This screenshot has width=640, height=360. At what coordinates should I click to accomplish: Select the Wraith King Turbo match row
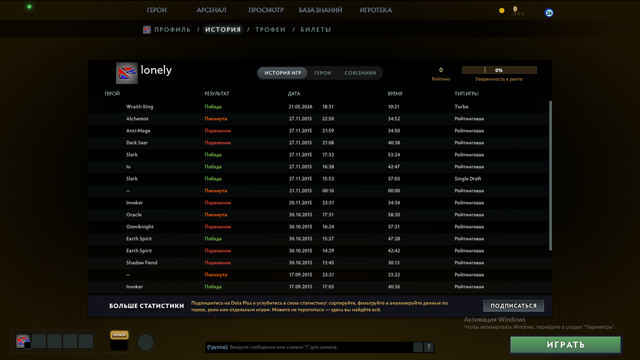[318, 107]
